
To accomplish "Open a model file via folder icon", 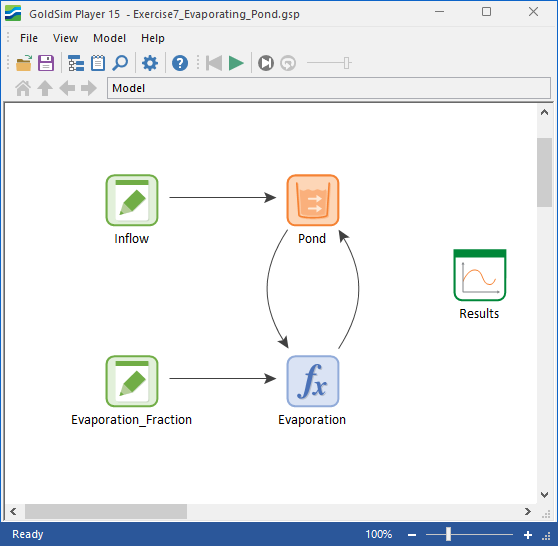I will click(x=24, y=63).
